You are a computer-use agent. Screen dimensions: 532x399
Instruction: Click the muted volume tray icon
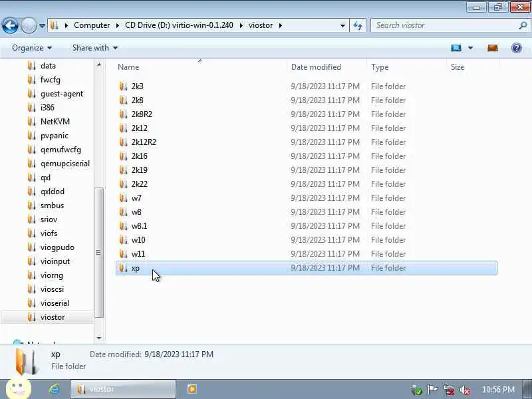pos(464,390)
